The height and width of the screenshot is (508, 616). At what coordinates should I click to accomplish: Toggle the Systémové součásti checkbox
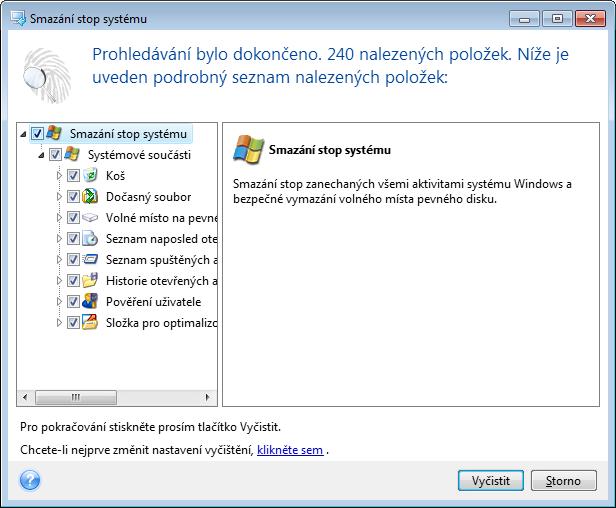point(55,154)
